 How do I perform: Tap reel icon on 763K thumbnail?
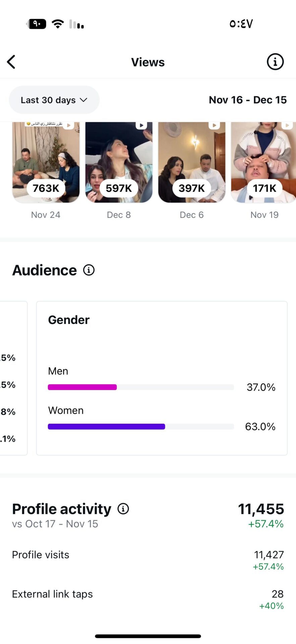point(68,125)
